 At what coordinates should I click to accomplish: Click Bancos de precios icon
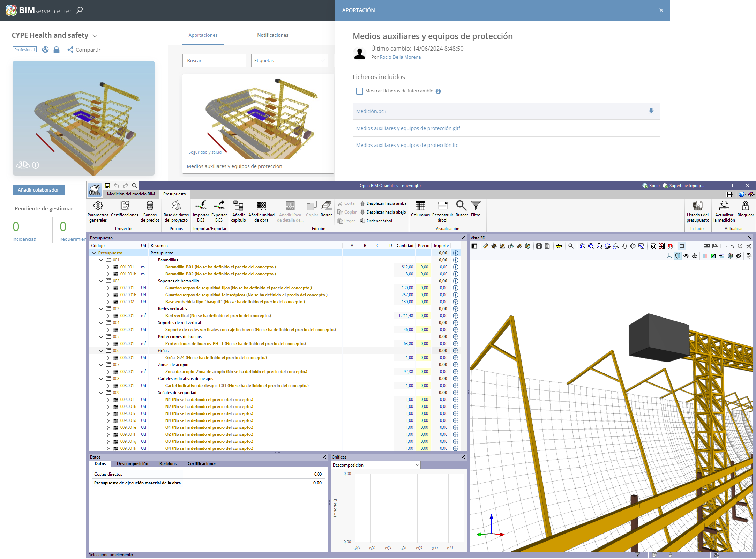tap(150, 206)
